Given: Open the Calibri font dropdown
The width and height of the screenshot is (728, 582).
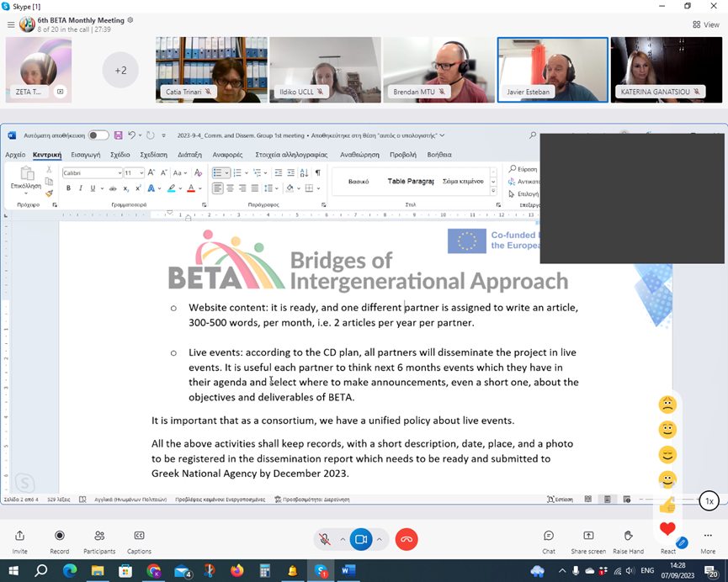Looking at the screenshot, I should click(x=120, y=172).
